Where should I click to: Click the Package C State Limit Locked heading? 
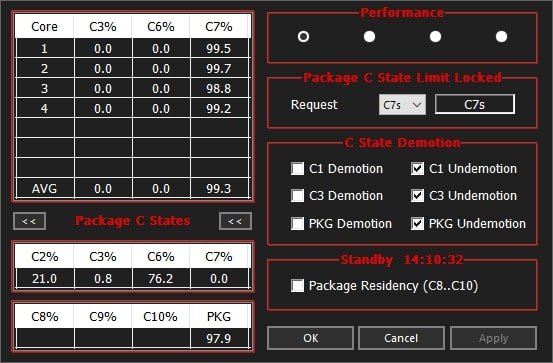point(402,78)
